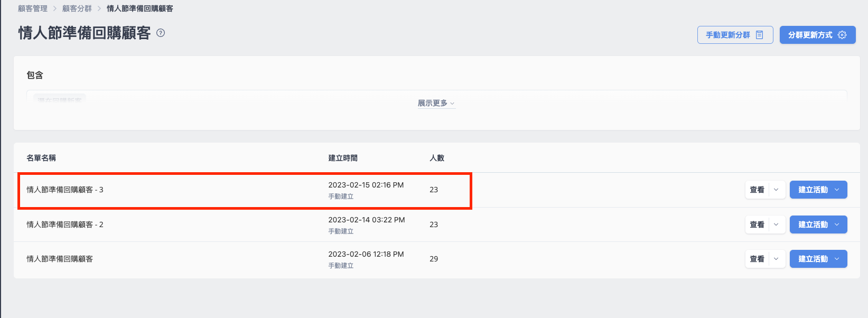Screen dimensions: 868x318
Task: Open the chevron next to 查看 for list - 3
Action: [x=776, y=190]
